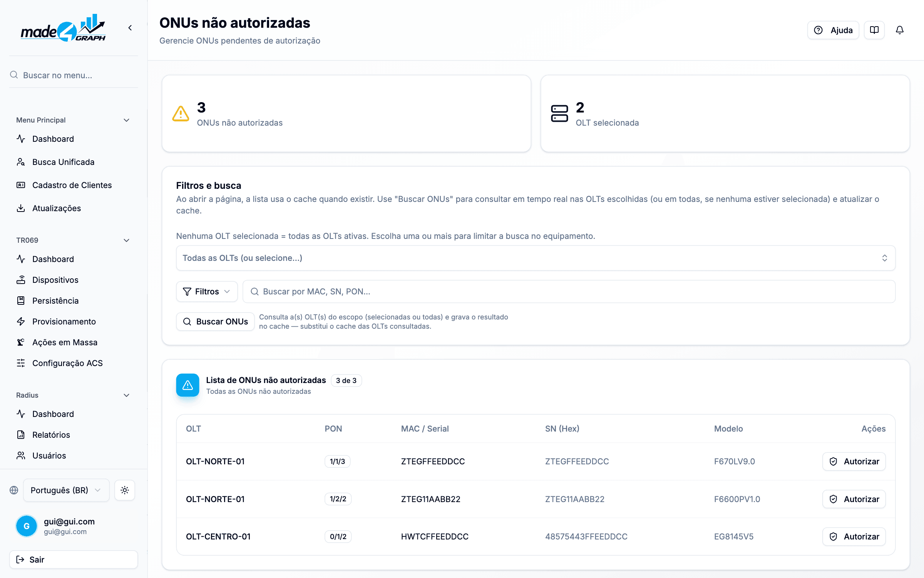Expand the Filtros dropdown
The height and width of the screenshot is (578, 924).
pos(207,292)
